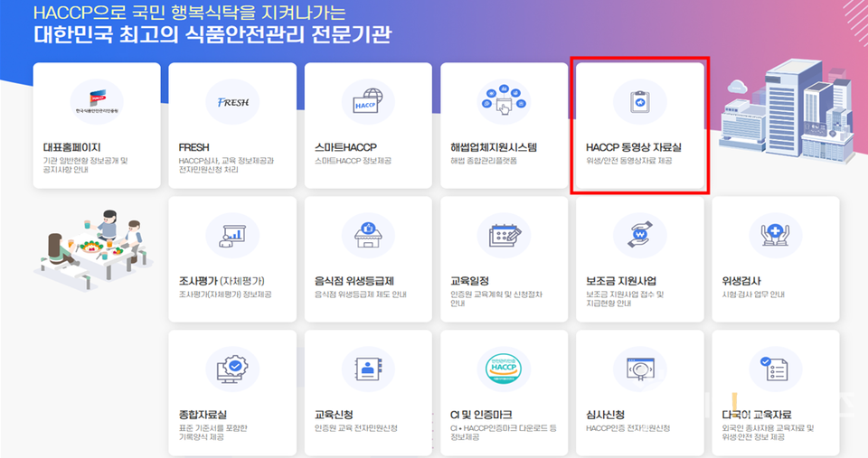Open the 대표홈페이지 title link
The image size is (868, 458).
pos(72,147)
